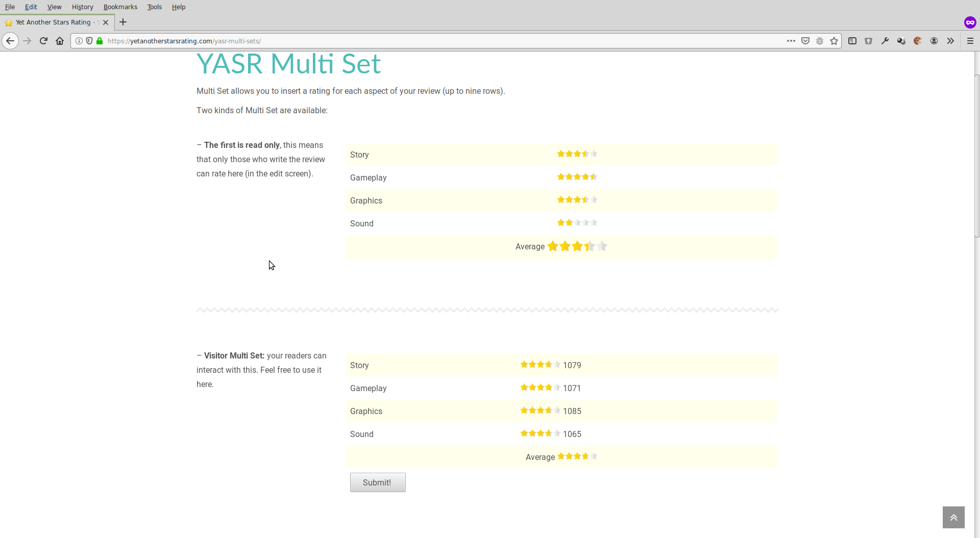Open the View menu
Viewport: 980px width, 538px height.
(54, 7)
